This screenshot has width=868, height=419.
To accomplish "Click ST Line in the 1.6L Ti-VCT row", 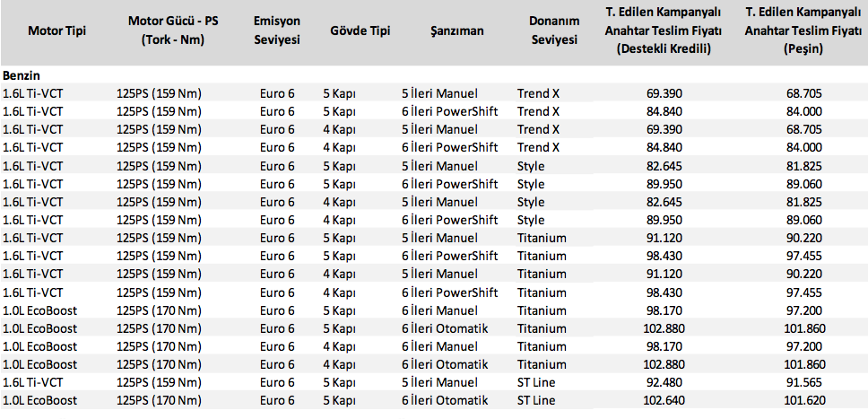I will point(536,383).
